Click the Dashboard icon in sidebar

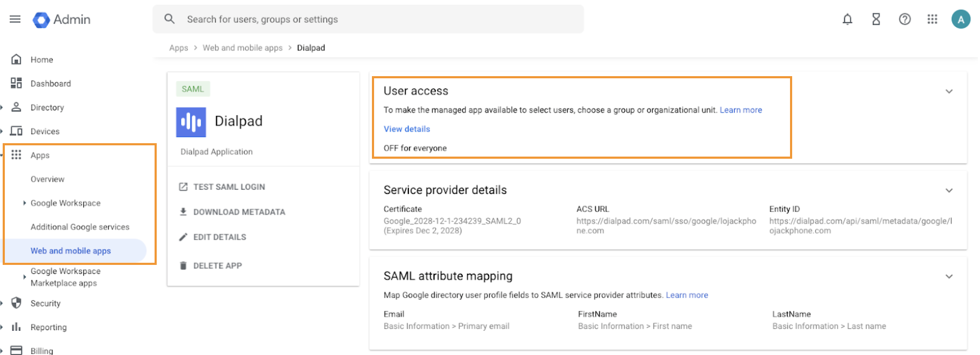point(17,83)
